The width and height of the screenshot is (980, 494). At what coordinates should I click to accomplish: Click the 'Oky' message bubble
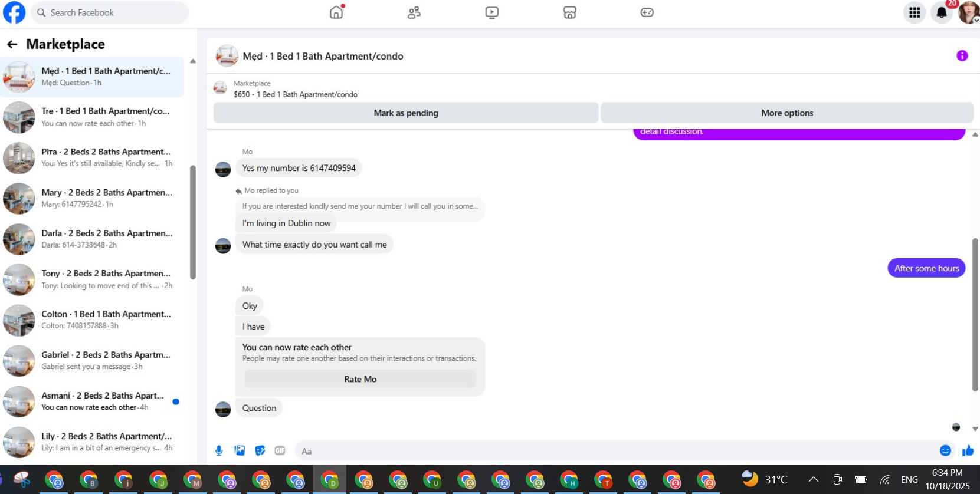(250, 306)
